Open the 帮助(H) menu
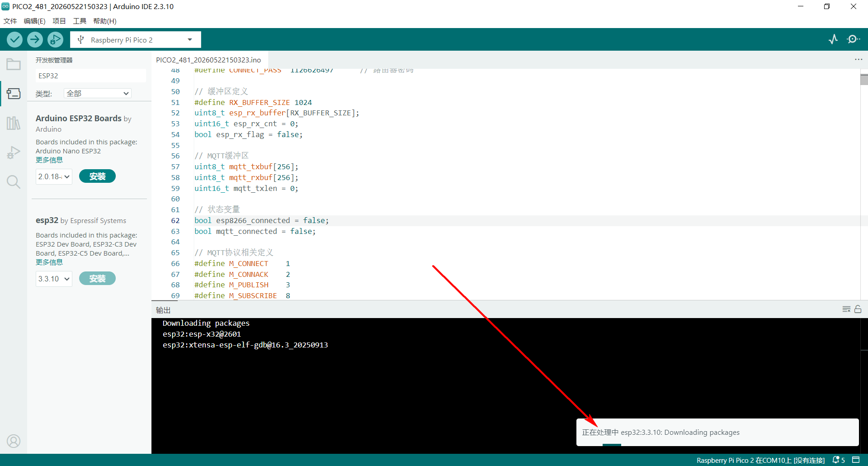 coord(105,21)
